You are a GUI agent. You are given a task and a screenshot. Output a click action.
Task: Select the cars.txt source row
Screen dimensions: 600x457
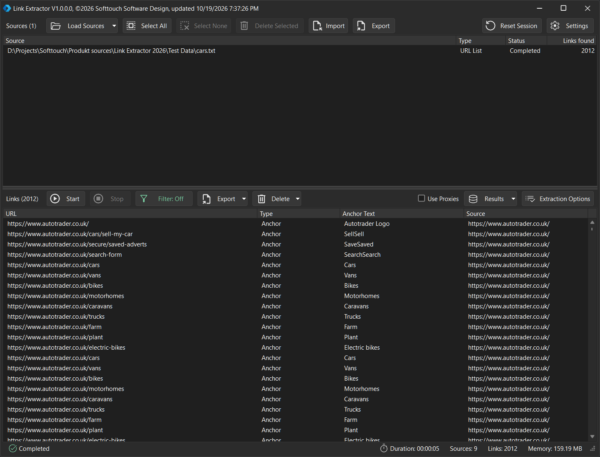click(300, 51)
